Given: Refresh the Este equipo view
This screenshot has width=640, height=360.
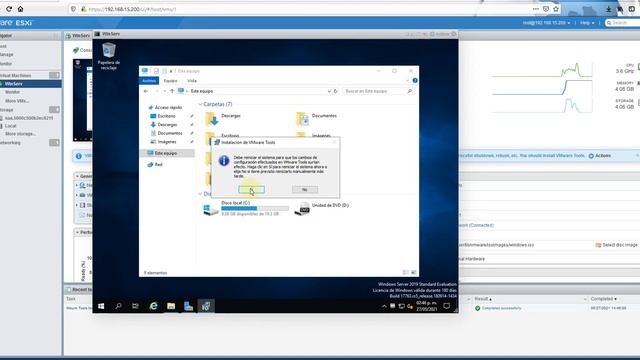Looking at the screenshot, I should pyautogui.click(x=336, y=91).
